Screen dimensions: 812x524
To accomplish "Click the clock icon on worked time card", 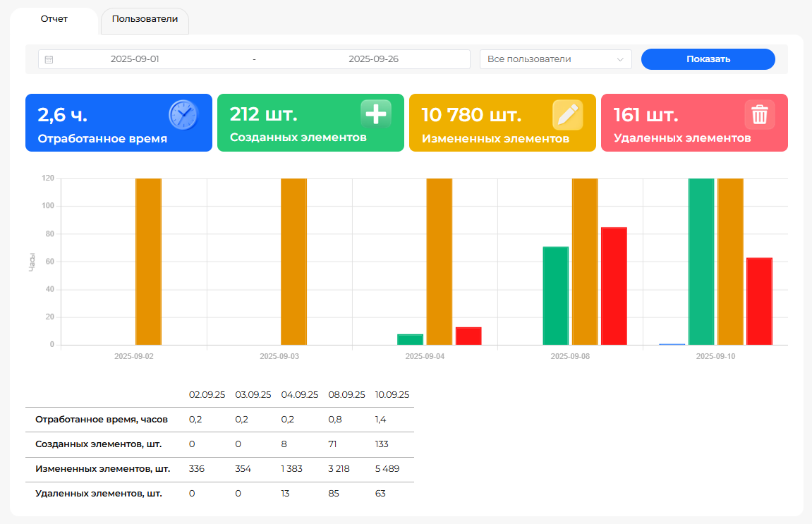I will [183, 115].
